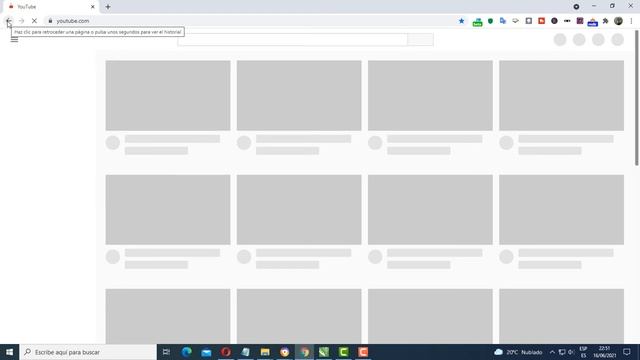This screenshot has height=360, width=640.
Task: Open the clock and date flyout
Action: tap(604, 352)
